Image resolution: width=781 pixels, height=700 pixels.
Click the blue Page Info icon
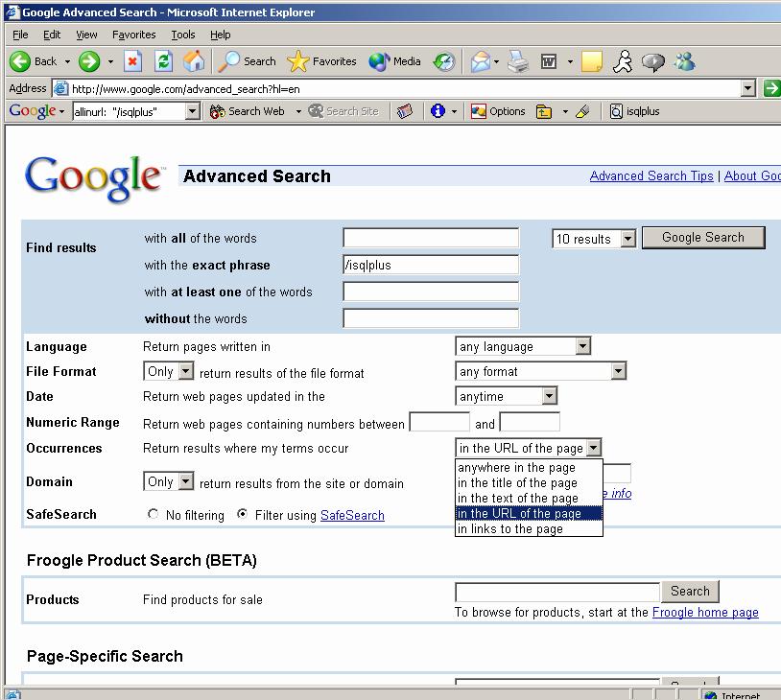pos(438,110)
